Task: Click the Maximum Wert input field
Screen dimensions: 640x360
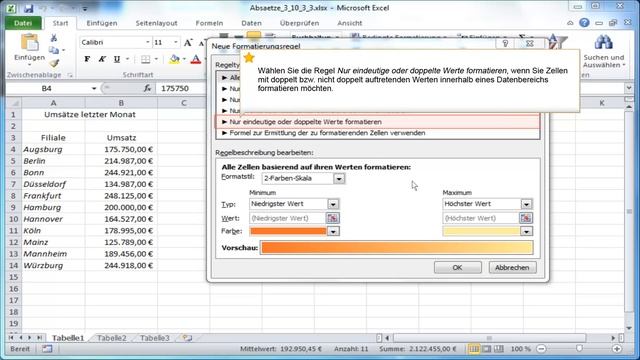Action: pos(480,218)
